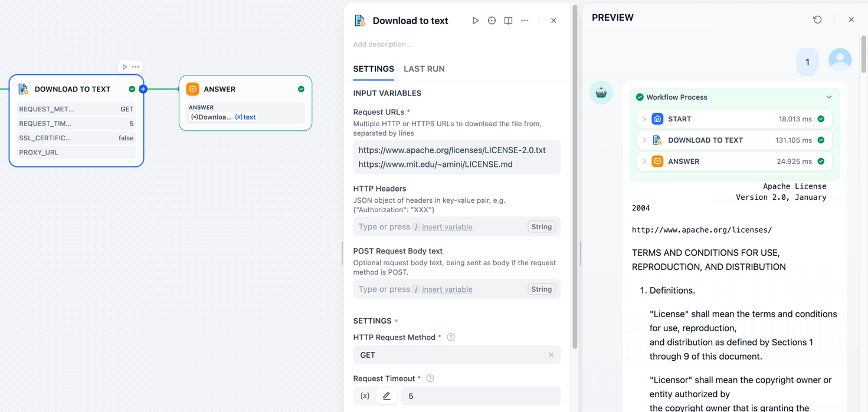Click the orange Answer node icon on canvas
Screen dimensions: 868x412
[x=192, y=89]
